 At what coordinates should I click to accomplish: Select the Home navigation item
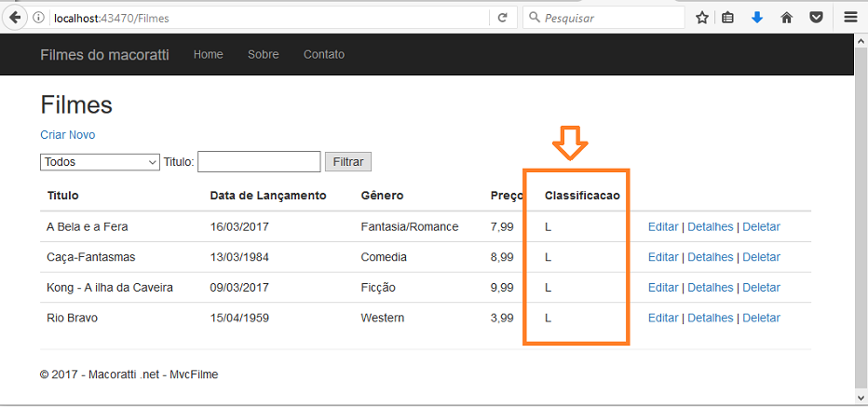[x=208, y=54]
